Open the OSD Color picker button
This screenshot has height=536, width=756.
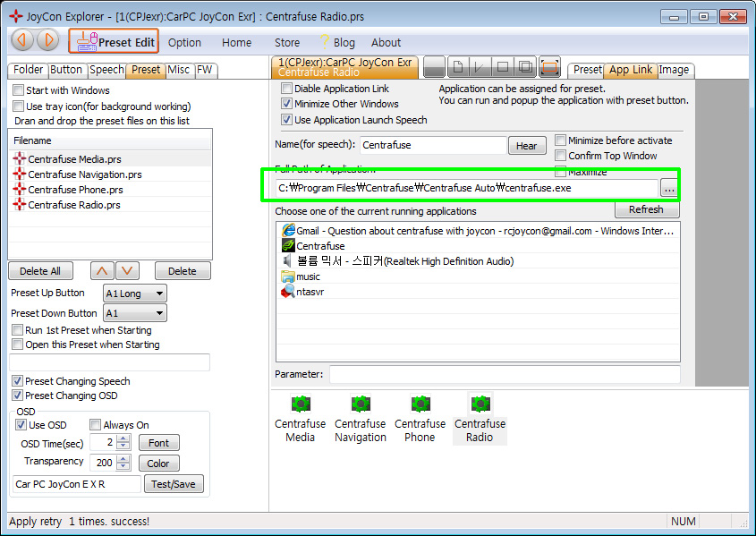click(x=159, y=464)
